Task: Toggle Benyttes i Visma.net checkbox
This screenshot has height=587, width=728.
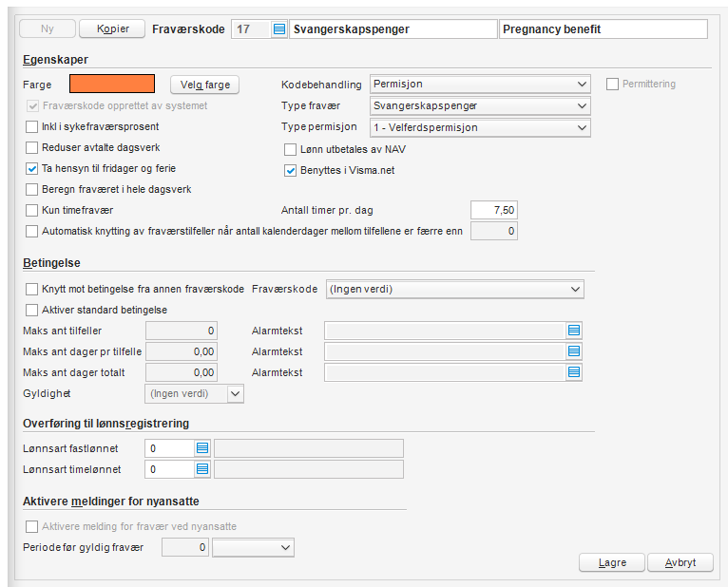Action: point(291,171)
